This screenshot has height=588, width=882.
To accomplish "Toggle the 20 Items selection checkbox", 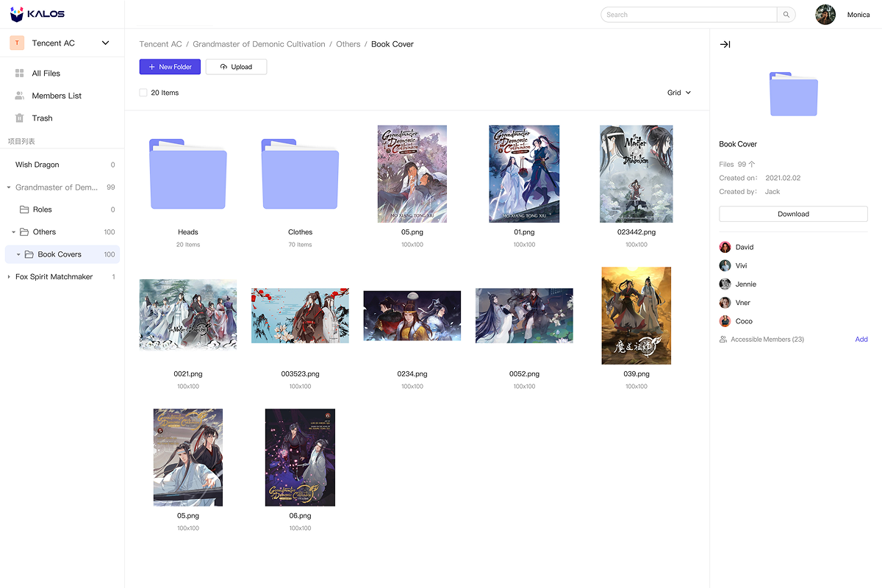I will click(x=143, y=93).
